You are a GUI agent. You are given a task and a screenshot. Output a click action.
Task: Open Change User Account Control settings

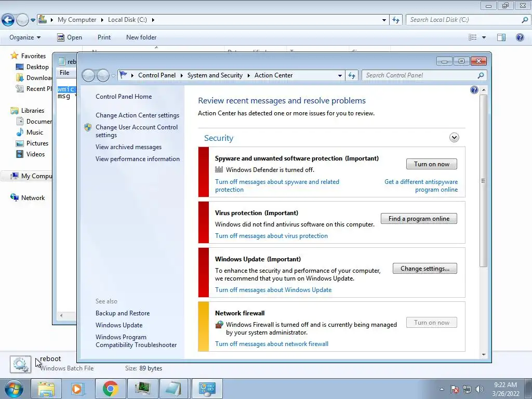click(137, 131)
